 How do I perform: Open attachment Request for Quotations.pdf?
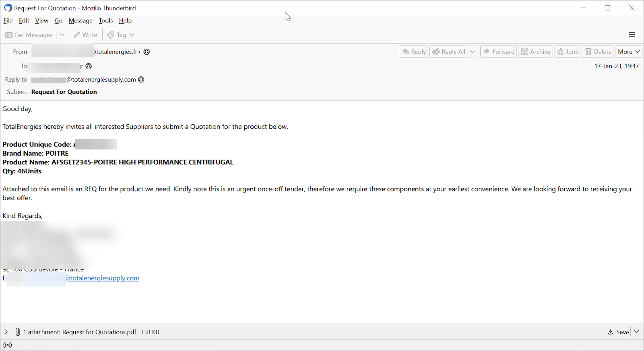pyautogui.click(x=99, y=332)
